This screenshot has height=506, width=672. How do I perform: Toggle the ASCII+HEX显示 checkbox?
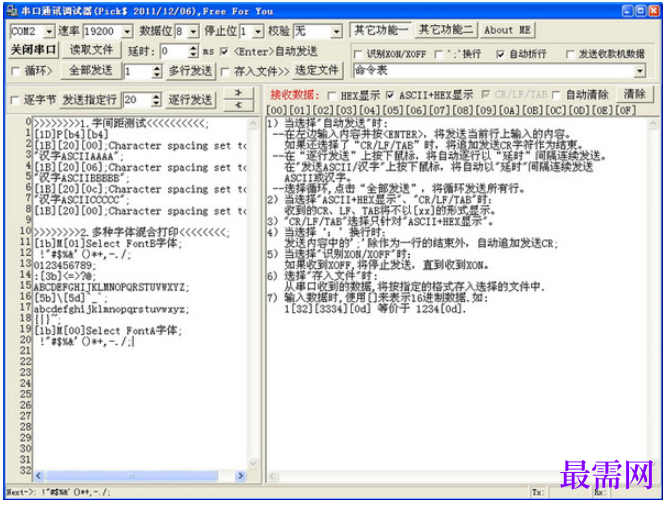390,95
